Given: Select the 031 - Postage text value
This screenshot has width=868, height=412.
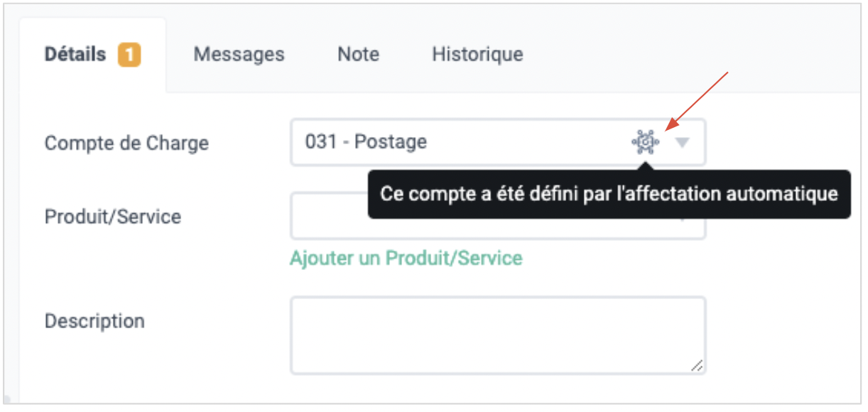Looking at the screenshot, I should click(366, 142).
